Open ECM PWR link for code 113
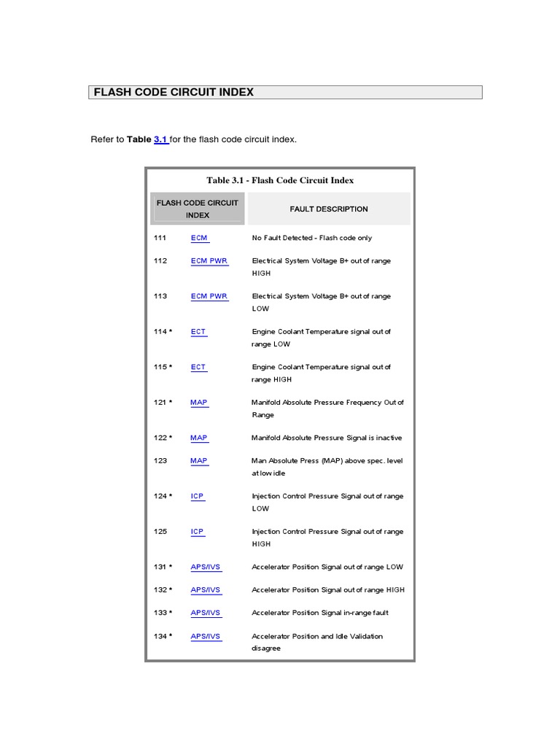 tap(209, 296)
